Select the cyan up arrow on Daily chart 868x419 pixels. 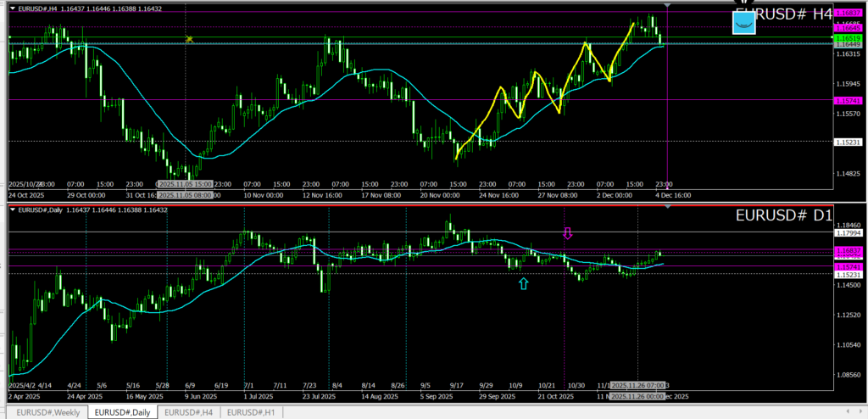point(523,284)
